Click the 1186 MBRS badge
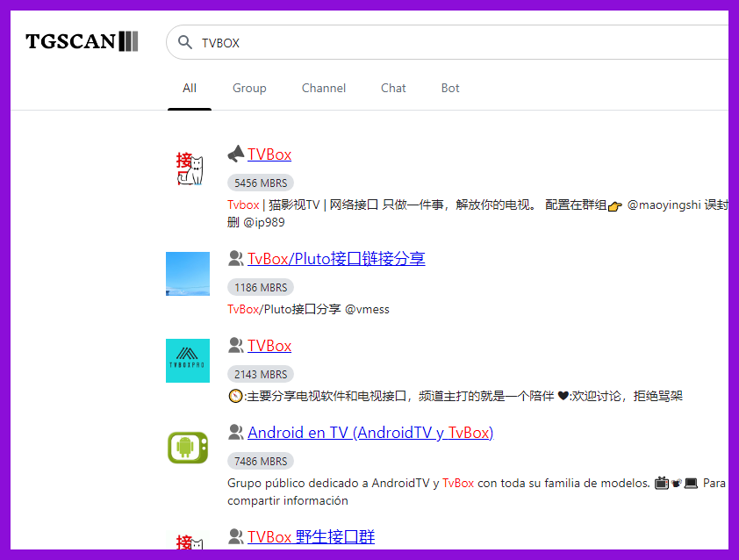 [x=261, y=288]
